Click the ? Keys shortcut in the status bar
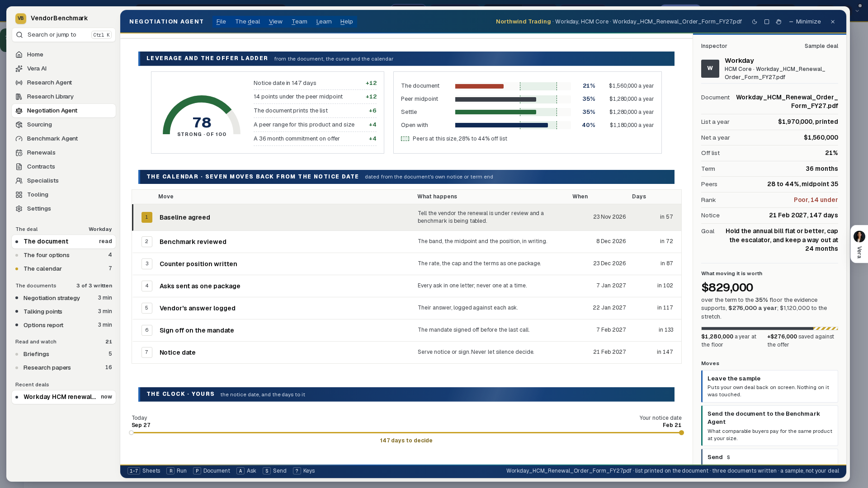Viewport: 868px width, 488px height. click(x=304, y=471)
